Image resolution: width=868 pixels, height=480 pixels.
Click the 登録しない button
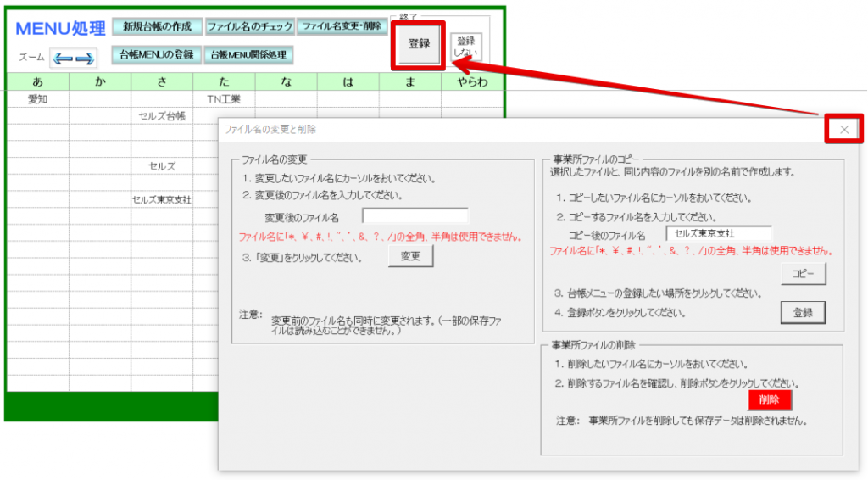point(465,47)
